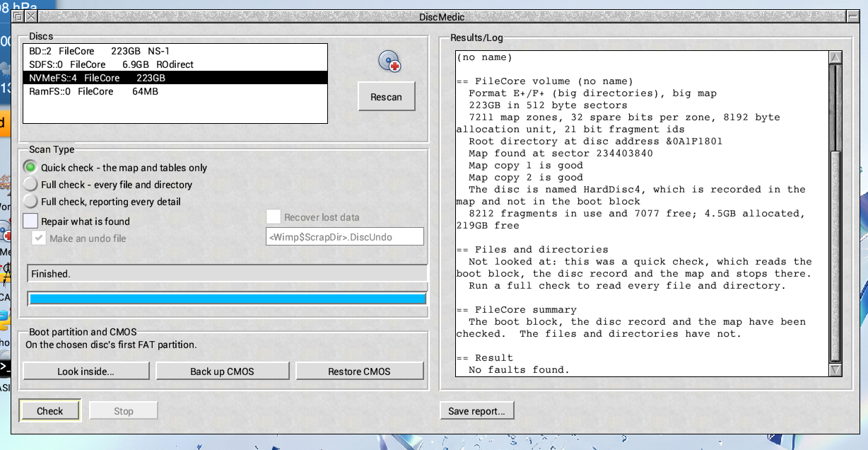Click 'Map found at sector 234403840' line
Viewport: 868px width, 450px height.
tap(561, 153)
